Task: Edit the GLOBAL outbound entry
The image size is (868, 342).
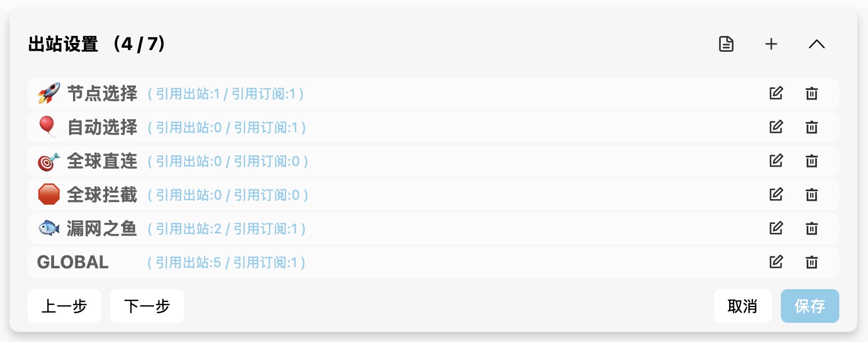Action: (x=776, y=262)
